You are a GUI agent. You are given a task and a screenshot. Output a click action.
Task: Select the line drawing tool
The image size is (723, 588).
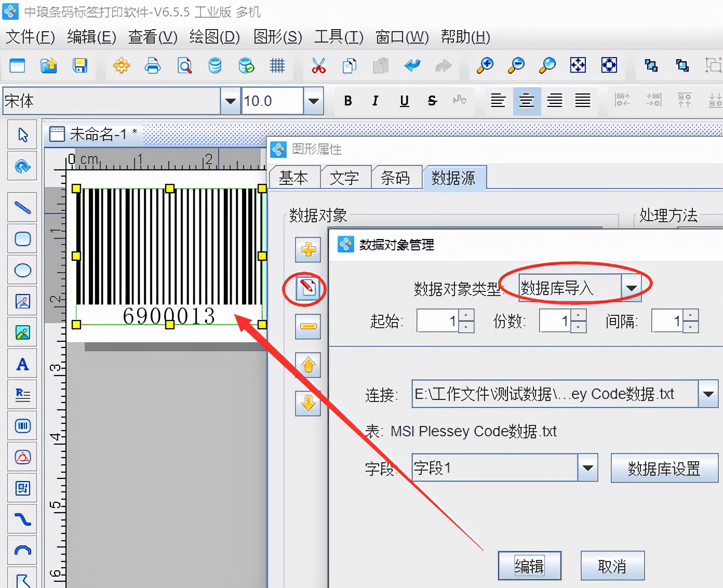(x=22, y=207)
